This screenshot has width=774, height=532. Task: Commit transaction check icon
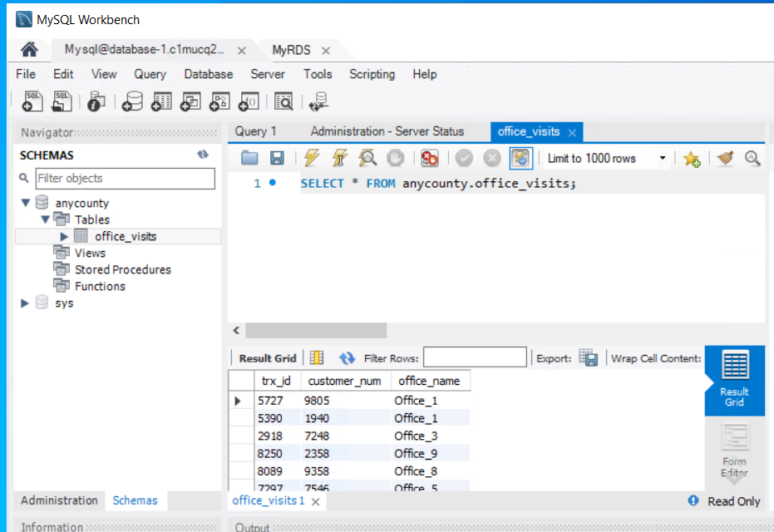464,158
